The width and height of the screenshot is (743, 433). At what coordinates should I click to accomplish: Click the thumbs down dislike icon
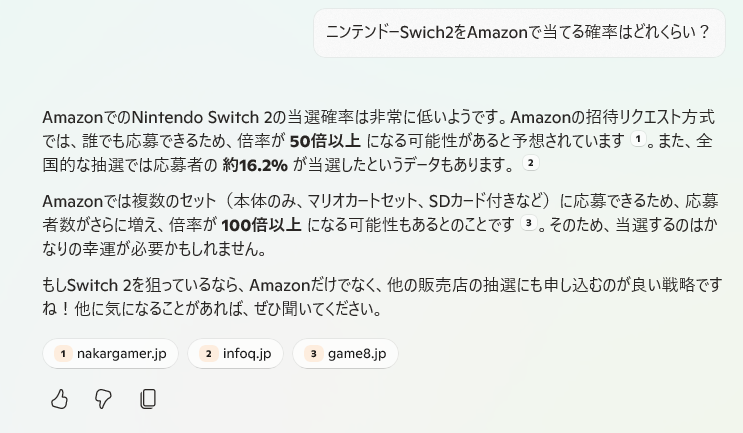coord(103,399)
